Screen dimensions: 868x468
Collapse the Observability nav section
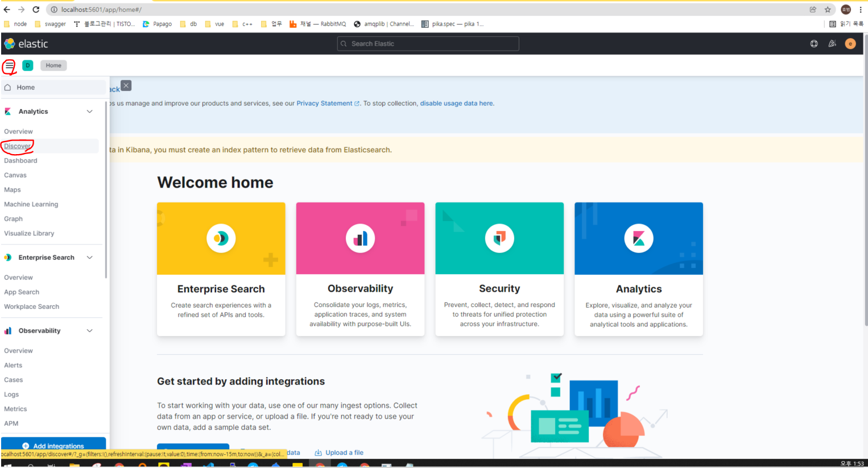pos(89,331)
